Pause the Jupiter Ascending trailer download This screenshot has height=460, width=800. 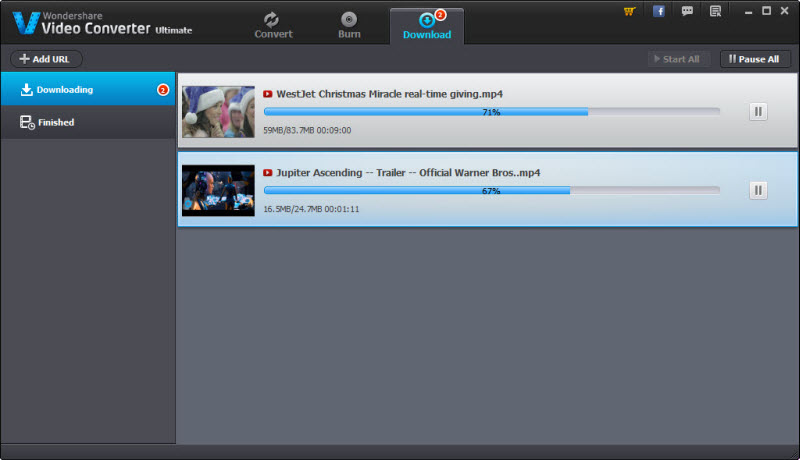[x=758, y=191]
